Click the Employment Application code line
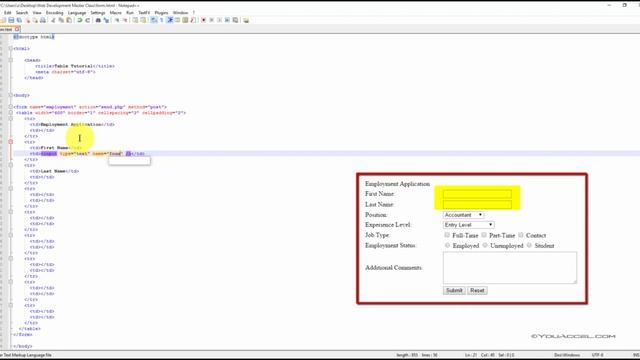The image size is (640, 360). 72,124
